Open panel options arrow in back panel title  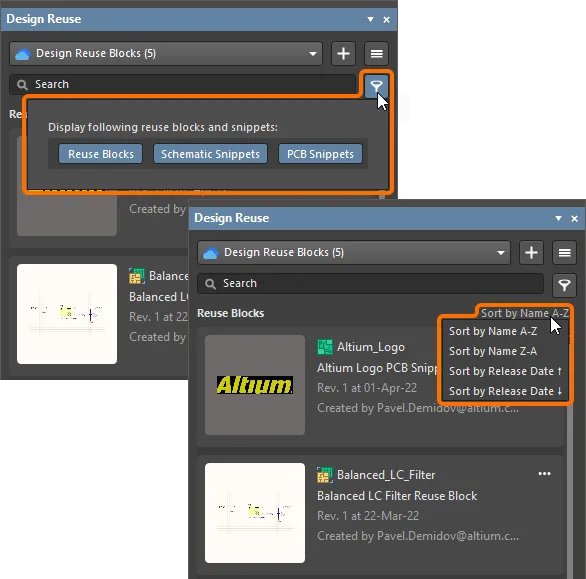coord(370,19)
